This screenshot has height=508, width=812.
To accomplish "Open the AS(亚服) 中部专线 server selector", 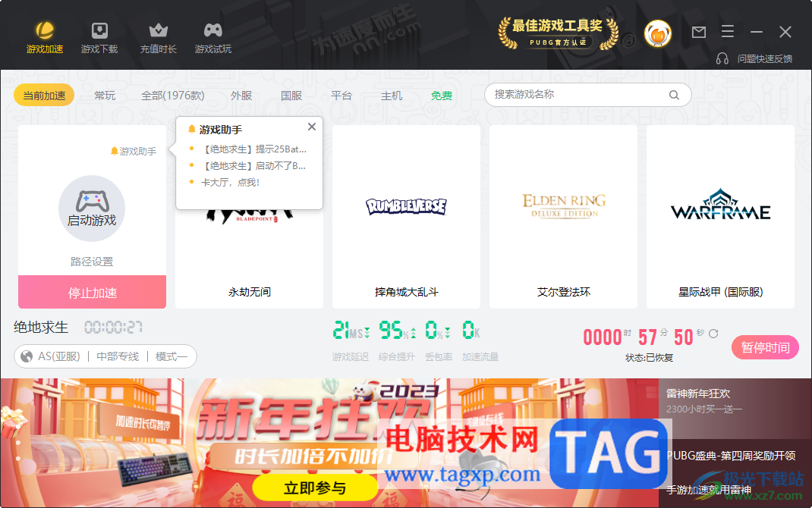I will pyautogui.click(x=105, y=356).
